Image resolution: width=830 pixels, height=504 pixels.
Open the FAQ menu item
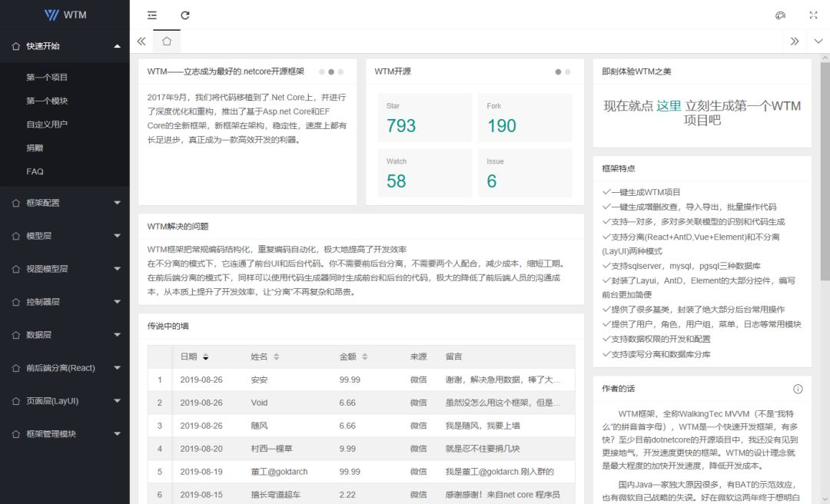pyautogui.click(x=35, y=172)
